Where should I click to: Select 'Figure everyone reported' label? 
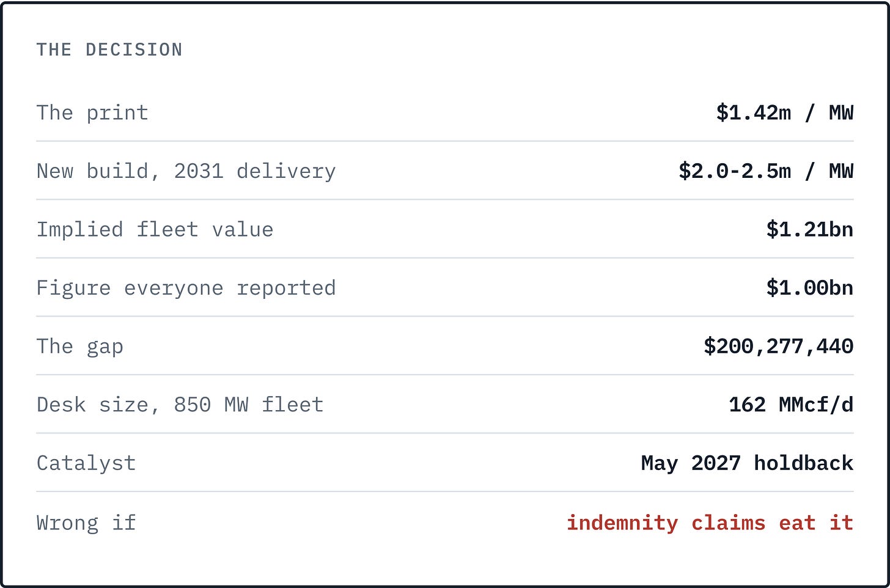coord(186,288)
